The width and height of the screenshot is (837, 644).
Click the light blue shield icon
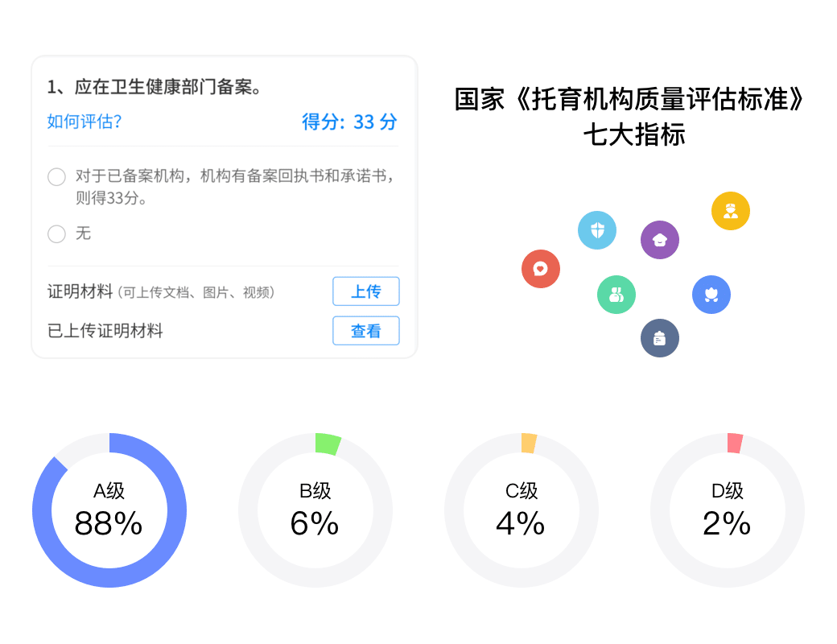pyautogui.click(x=597, y=230)
